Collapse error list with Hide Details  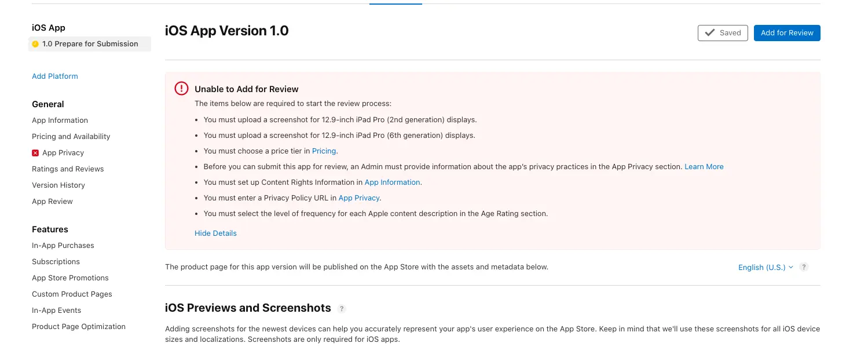coord(215,233)
